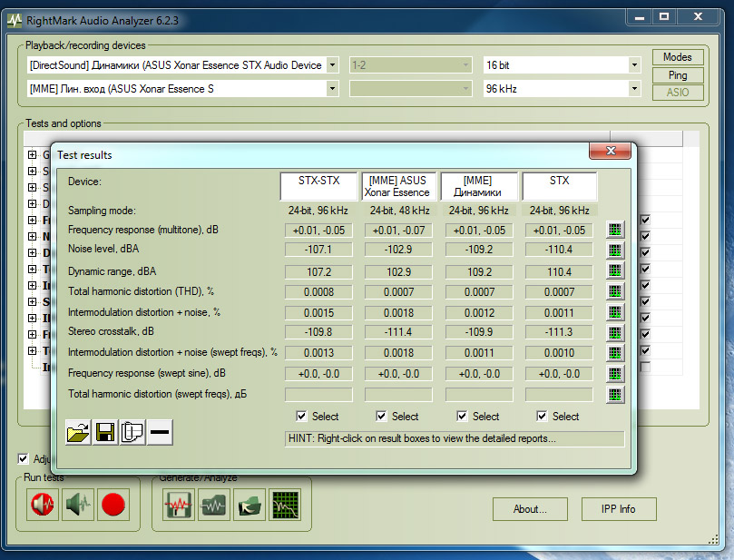Viewport: 734px width, 560px height.
Task: Click the 0.0008 THD result box
Action: coord(318,292)
